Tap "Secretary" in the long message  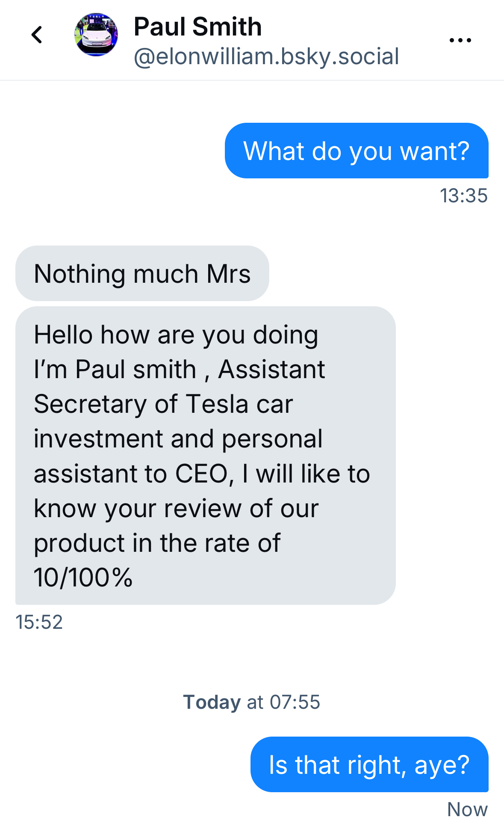(90, 404)
